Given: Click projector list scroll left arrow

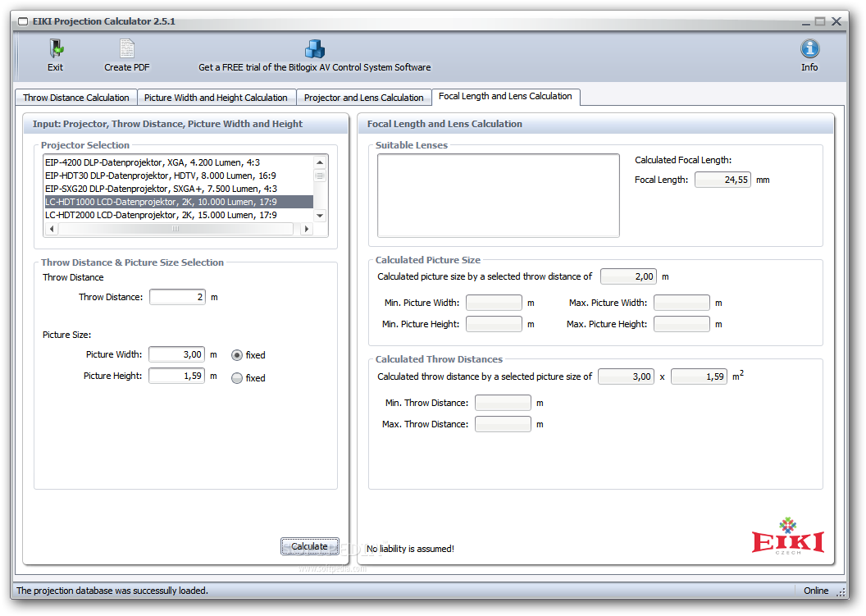Looking at the screenshot, I should point(52,229).
